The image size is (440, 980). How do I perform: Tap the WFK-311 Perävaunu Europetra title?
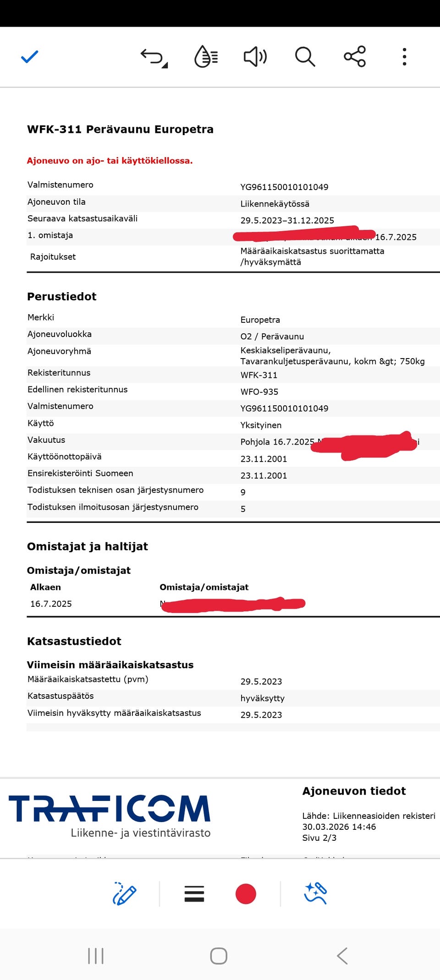[x=121, y=130]
